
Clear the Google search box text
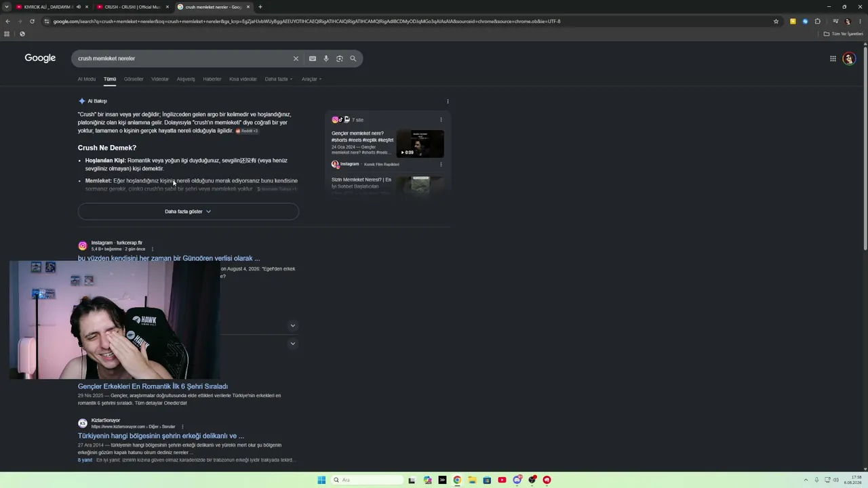296,58
